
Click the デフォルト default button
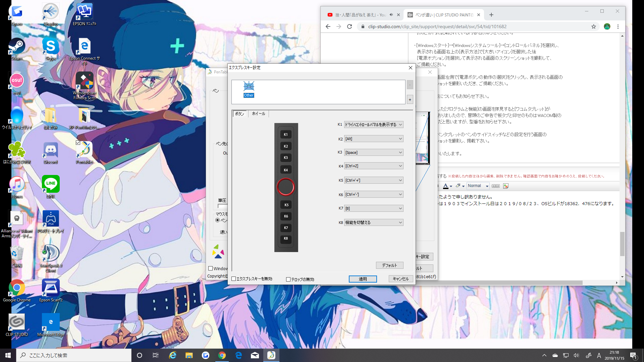(389, 265)
